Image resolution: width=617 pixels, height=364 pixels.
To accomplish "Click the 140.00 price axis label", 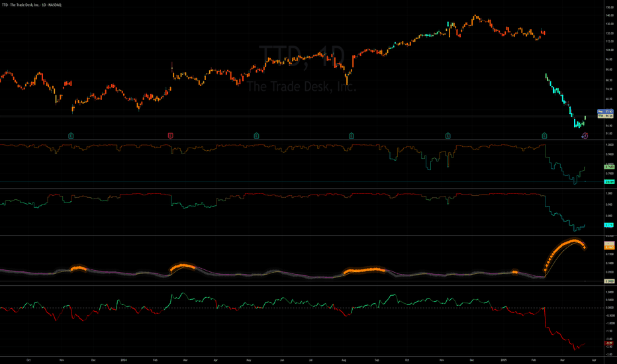I will pyautogui.click(x=610, y=15).
